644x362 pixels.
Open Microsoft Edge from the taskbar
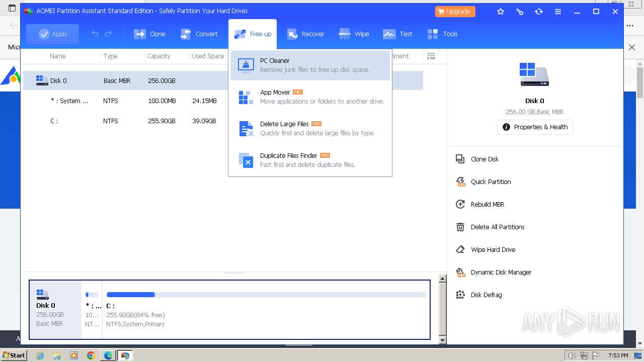108,355
